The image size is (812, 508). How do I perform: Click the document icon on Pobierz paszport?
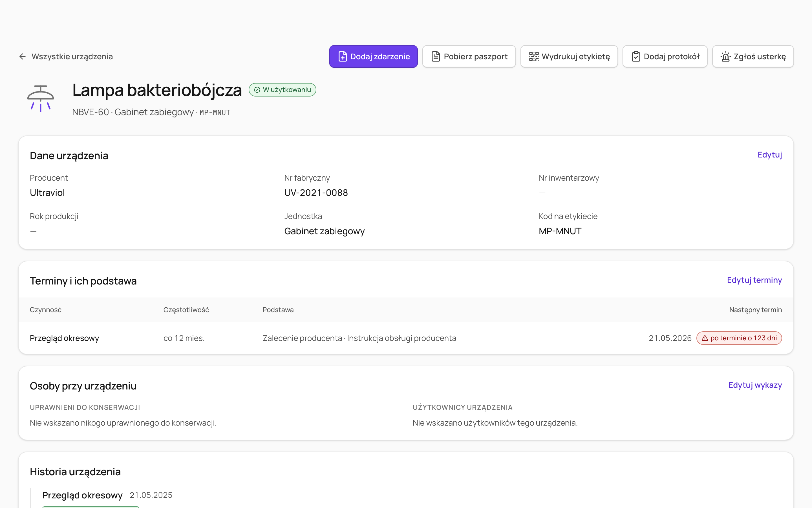pyautogui.click(x=436, y=56)
